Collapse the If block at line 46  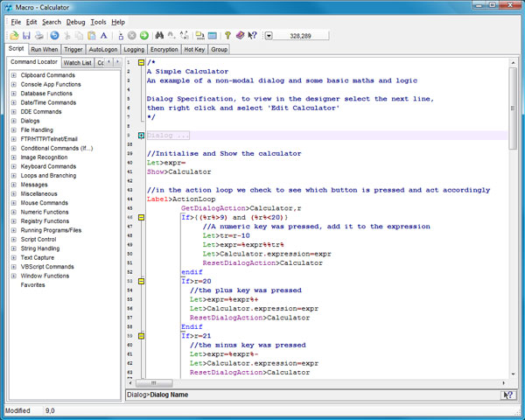pyautogui.click(x=141, y=217)
